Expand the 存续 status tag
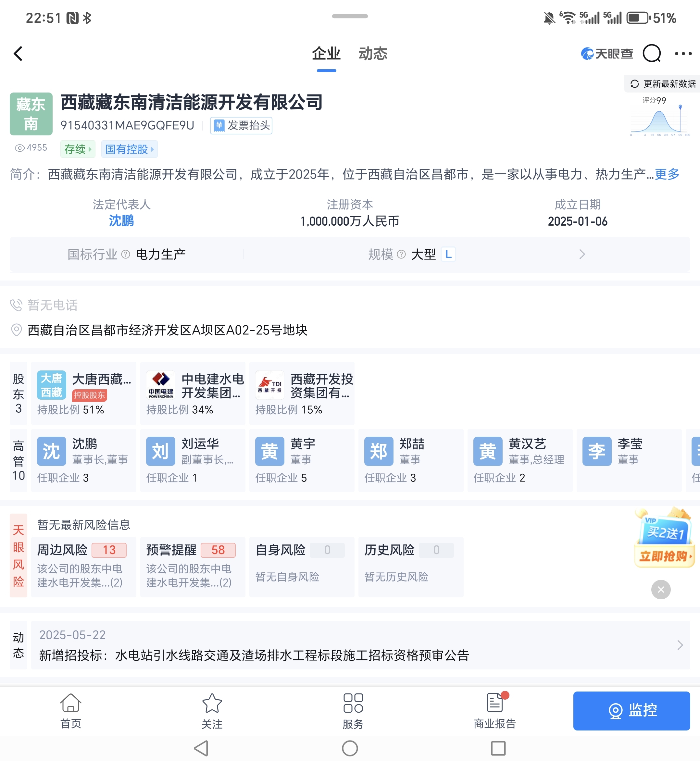This screenshot has width=700, height=761. [x=78, y=149]
